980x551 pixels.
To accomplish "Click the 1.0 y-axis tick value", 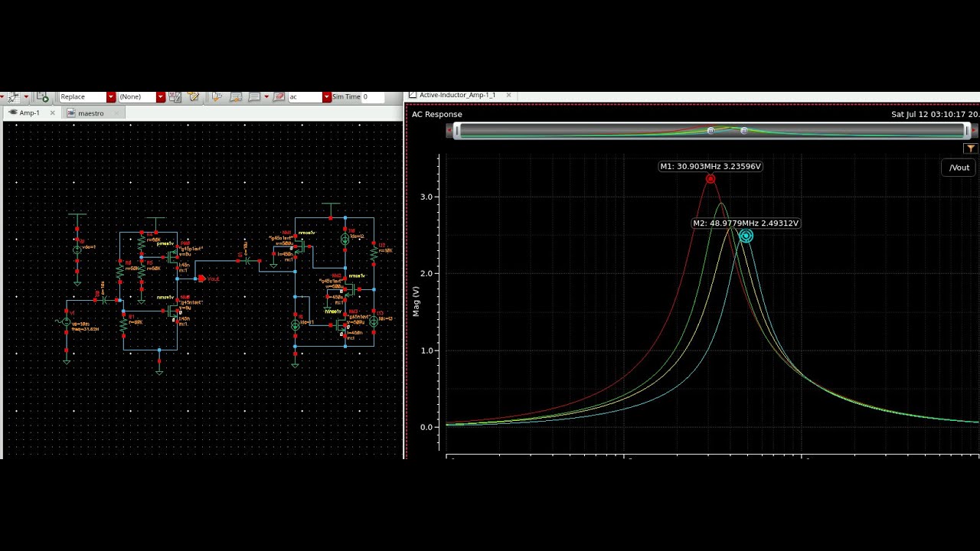I will 426,350.
